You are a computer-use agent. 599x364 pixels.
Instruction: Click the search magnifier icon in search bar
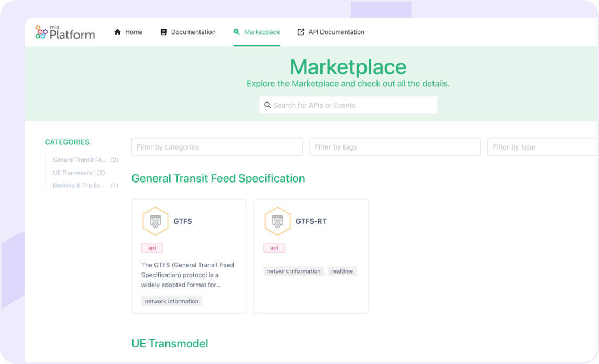click(x=268, y=105)
